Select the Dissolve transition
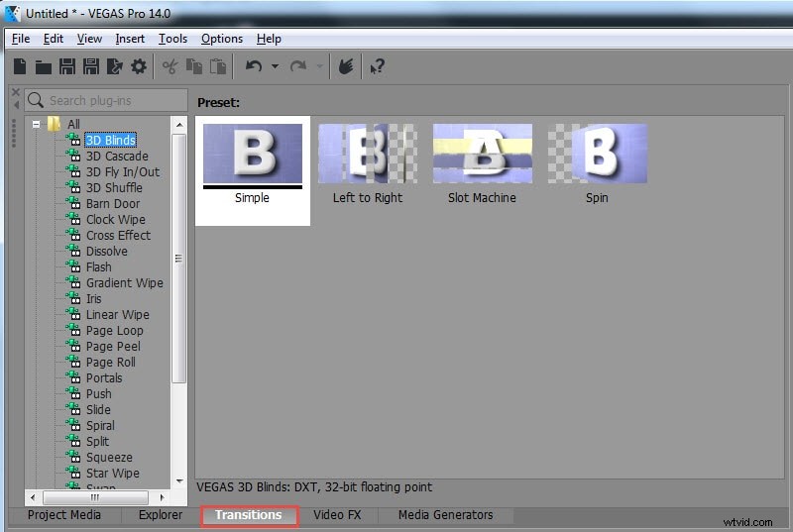 [x=107, y=251]
